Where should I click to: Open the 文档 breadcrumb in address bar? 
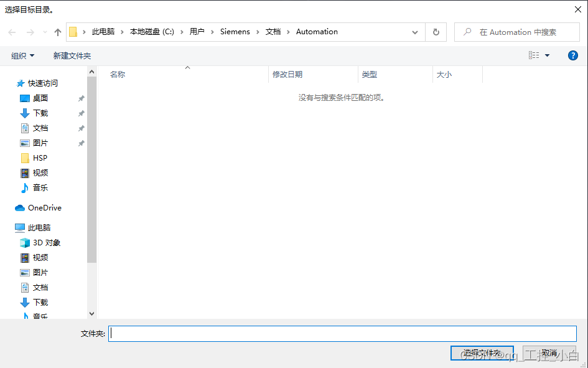pyautogui.click(x=273, y=32)
